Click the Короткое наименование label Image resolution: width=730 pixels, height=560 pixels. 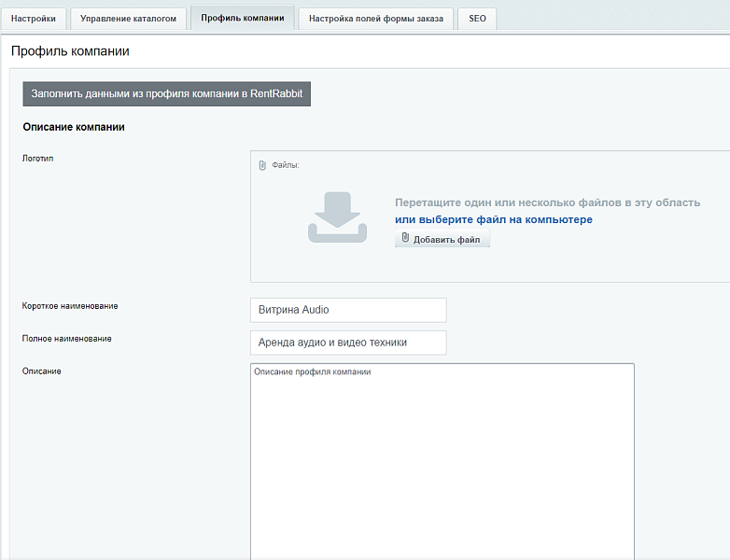70,306
